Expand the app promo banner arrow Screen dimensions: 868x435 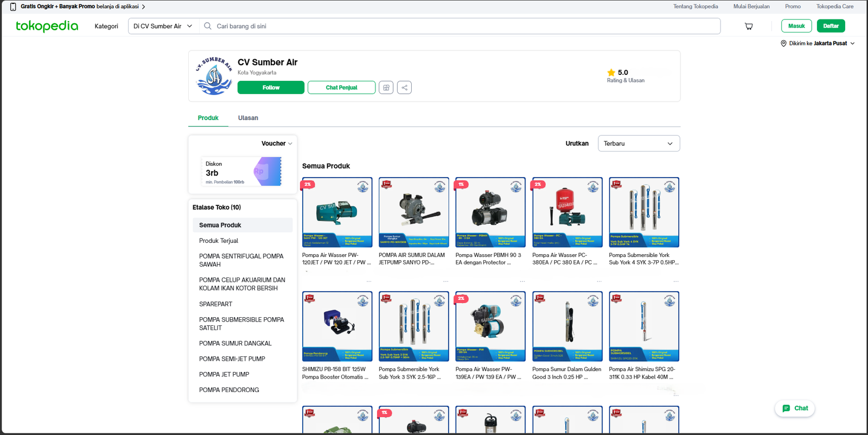(x=143, y=7)
